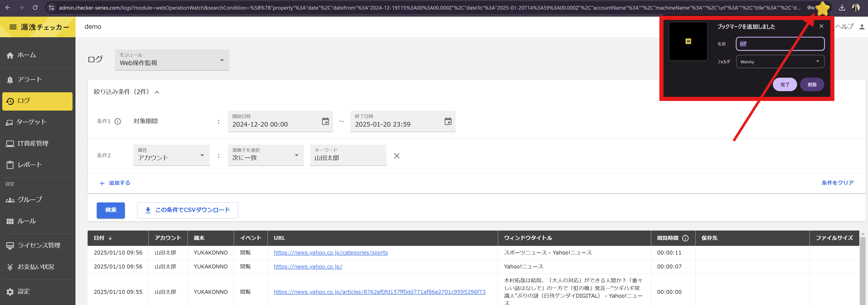The height and width of the screenshot is (305, 868).
Task: Click the 閲覧時間 info icon
Action: pyautogui.click(x=685, y=238)
